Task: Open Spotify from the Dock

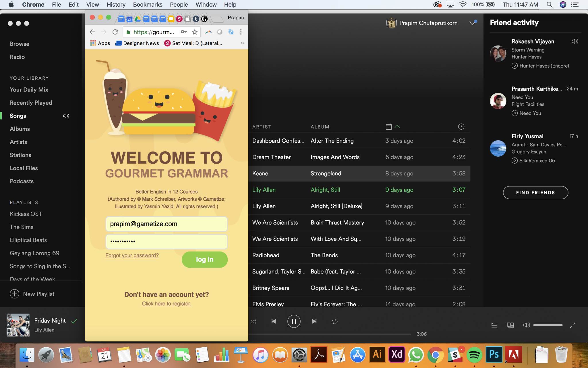Action: pyautogui.click(x=474, y=355)
